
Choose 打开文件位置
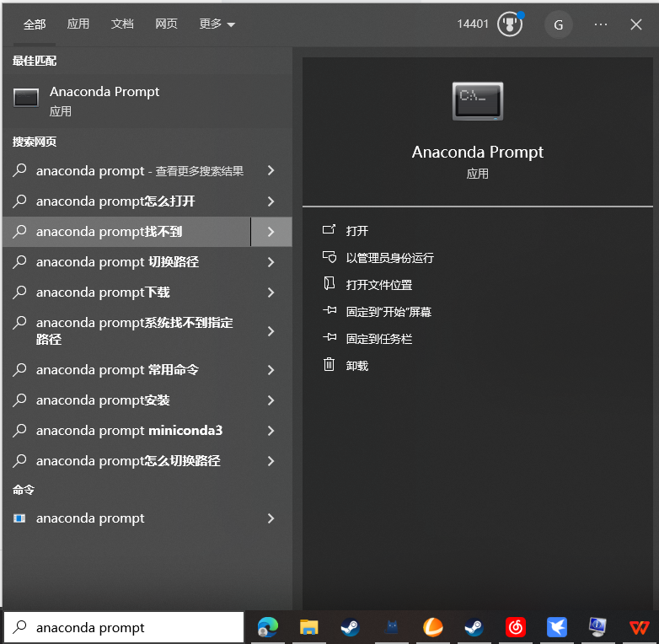[x=378, y=285]
